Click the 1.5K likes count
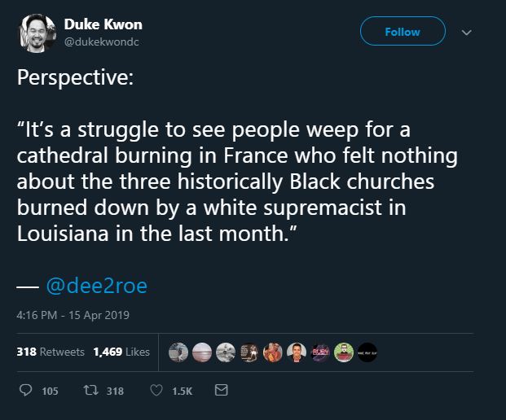 (x=180, y=391)
